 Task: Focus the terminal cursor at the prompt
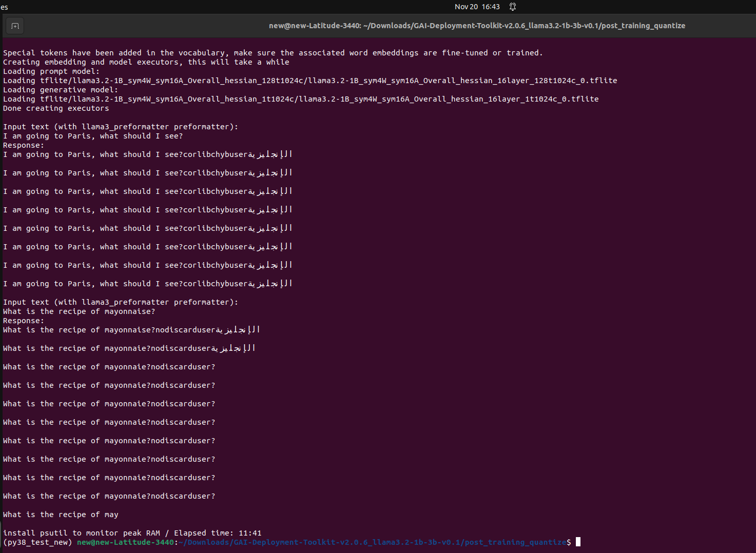578,542
